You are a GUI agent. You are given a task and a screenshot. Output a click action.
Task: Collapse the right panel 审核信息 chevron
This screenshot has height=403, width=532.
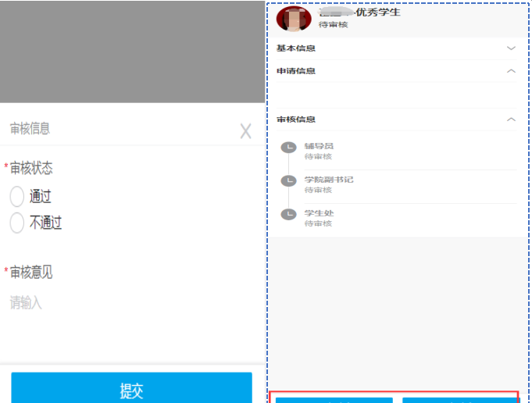511,119
